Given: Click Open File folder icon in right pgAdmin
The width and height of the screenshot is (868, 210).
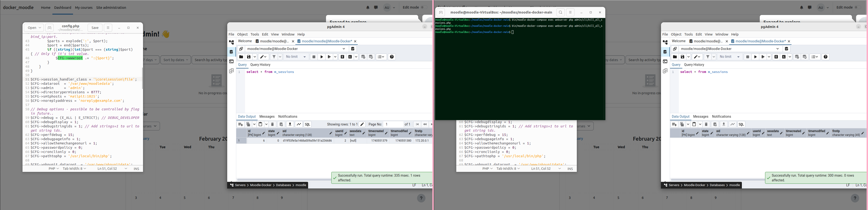Looking at the screenshot, I should coord(675,57).
